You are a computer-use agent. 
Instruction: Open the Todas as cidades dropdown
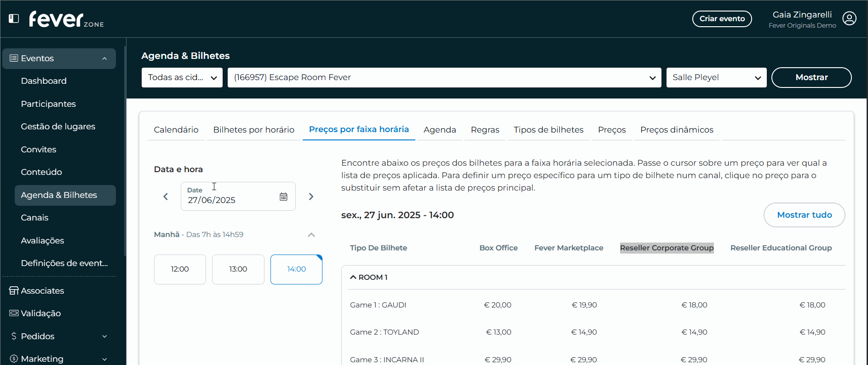click(182, 77)
